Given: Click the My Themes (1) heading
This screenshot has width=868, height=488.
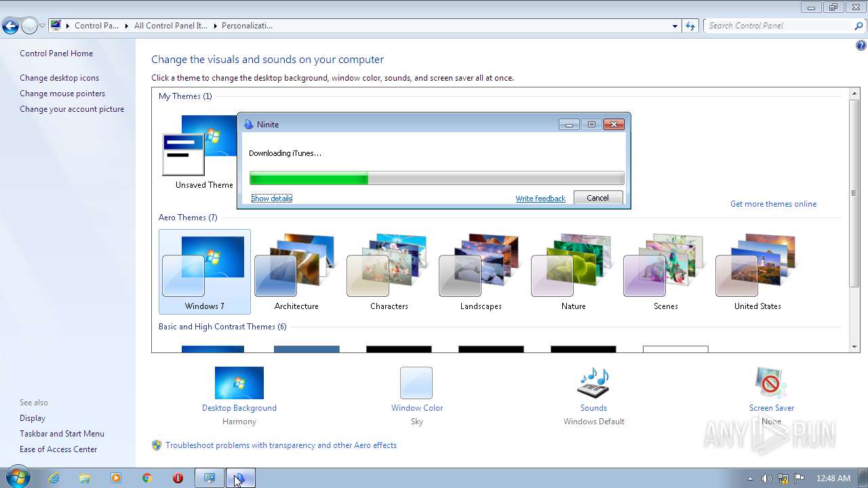Looking at the screenshot, I should (185, 96).
